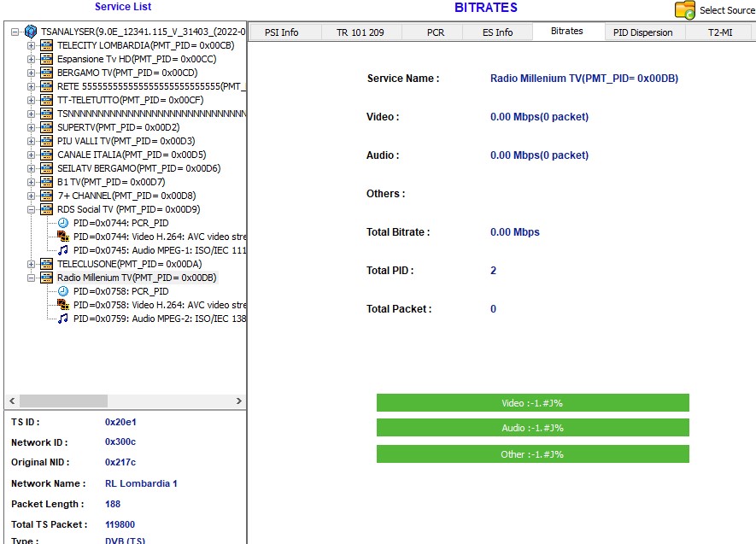Click the SEILATV BERGAMO service icon
The height and width of the screenshot is (544, 756).
46,168
